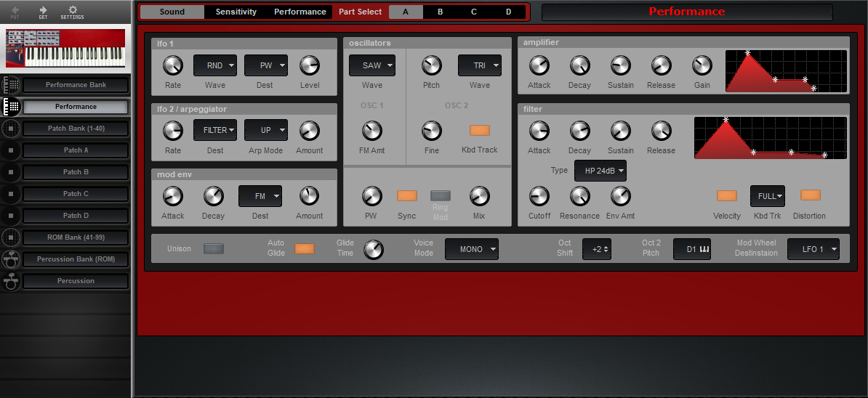Click the Percussion Bank (ROM) drum icon
Viewport: 868px width, 398px height.
[11, 259]
